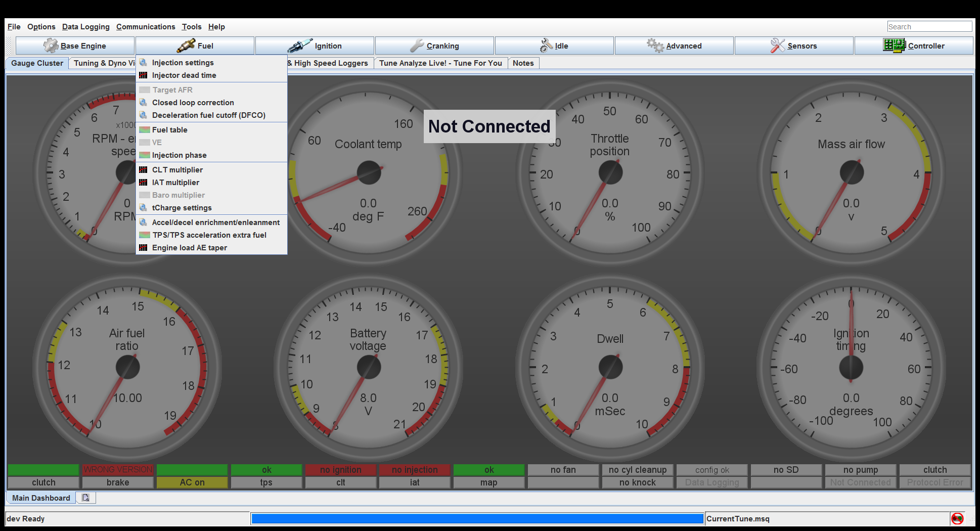Switch to Tuning & Dyno Views tab

pos(103,63)
